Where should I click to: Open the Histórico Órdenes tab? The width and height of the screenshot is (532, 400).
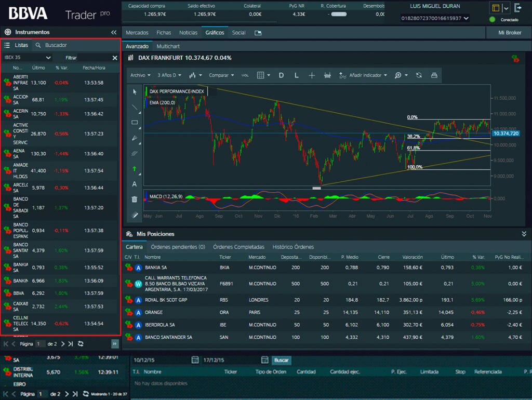click(293, 247)
